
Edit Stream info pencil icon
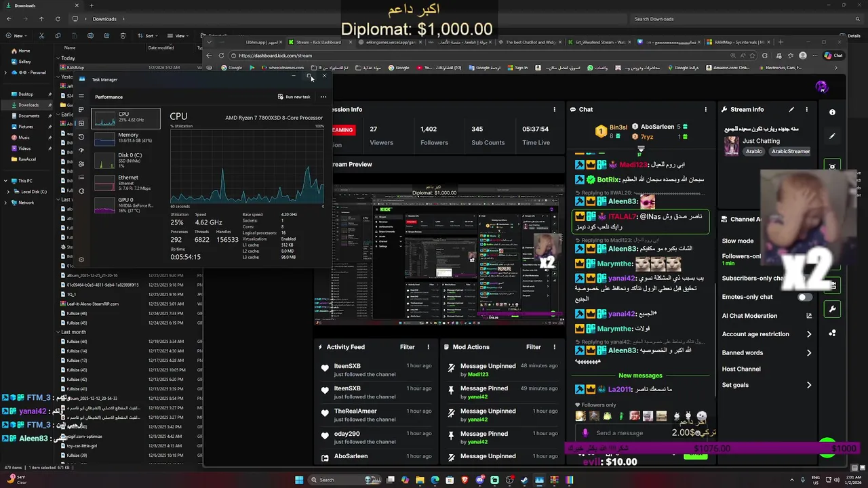(x=791, y=109)
